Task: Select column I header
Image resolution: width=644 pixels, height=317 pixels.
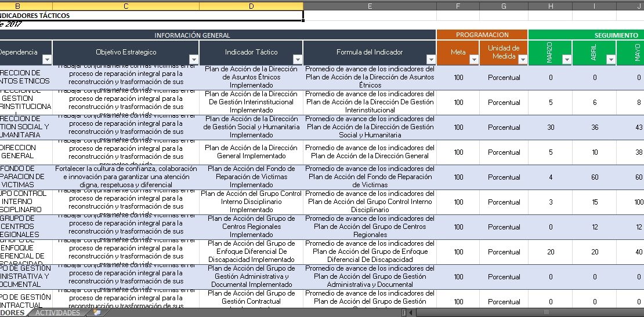Action: pos(594,6)
